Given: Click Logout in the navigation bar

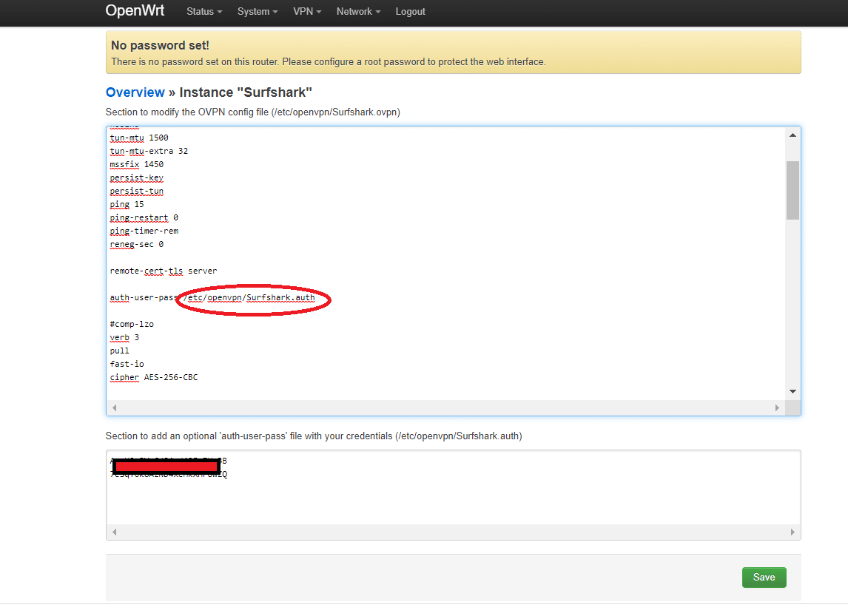Looking at the screenshot, I should point(410,12).
